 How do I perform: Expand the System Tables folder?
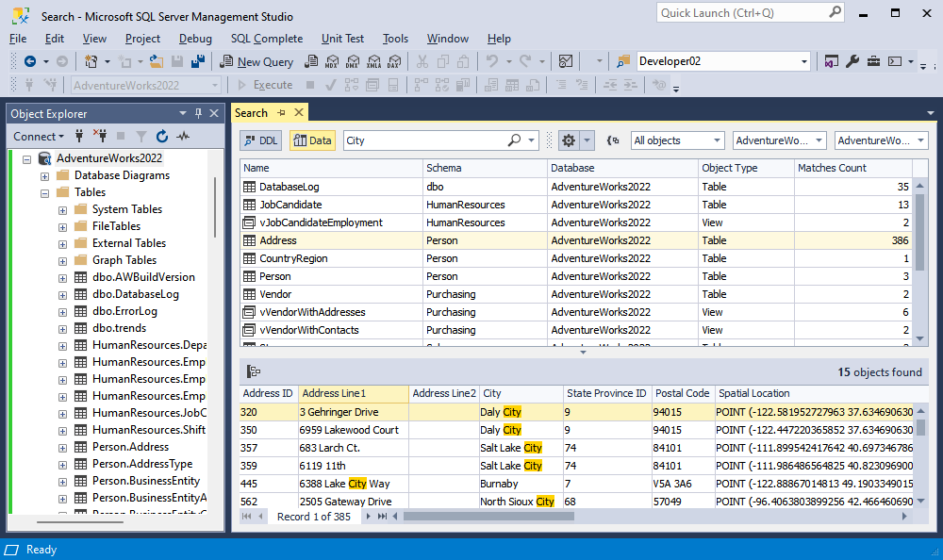tap(62, 210)
